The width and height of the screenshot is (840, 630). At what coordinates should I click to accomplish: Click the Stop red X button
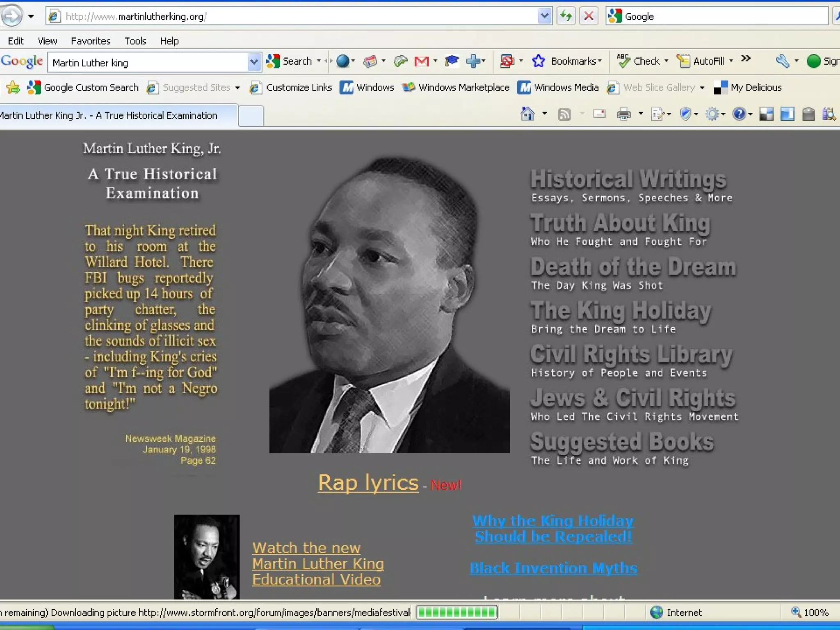(589, 16)
